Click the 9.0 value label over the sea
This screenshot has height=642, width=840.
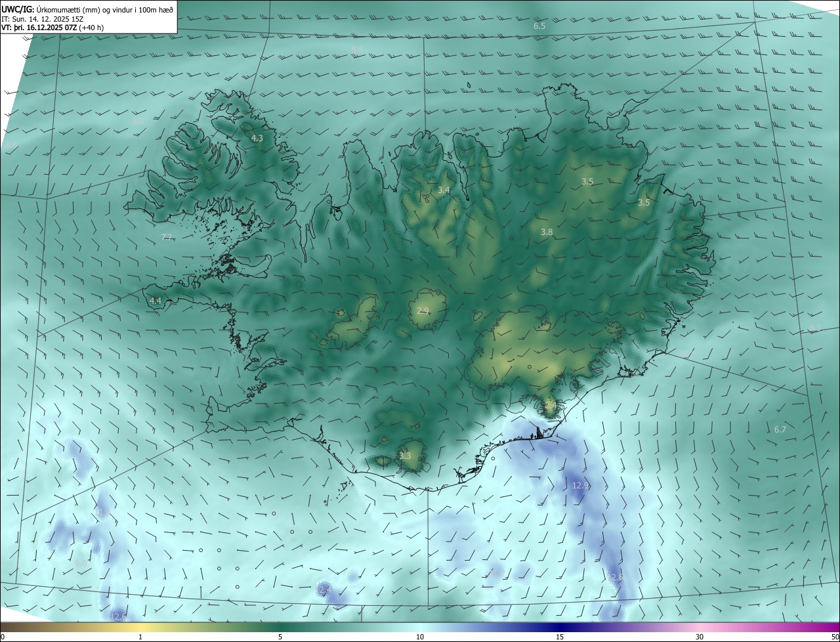click(x=81, y=563)
